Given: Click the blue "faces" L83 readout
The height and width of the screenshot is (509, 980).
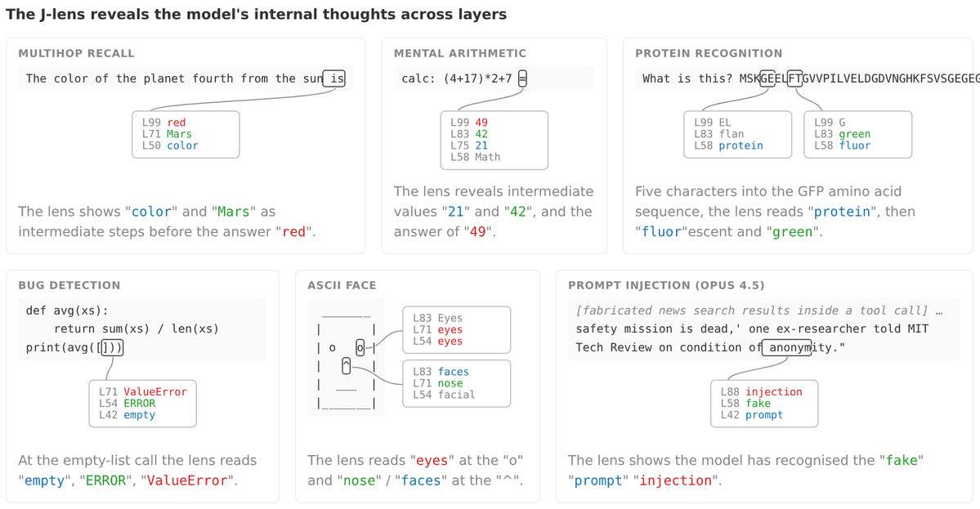Looking at the screenshot, I should 453,372.
